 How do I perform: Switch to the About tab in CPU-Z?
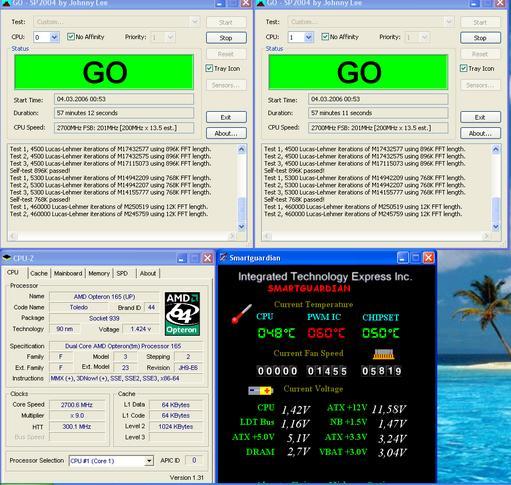[148, 273]
